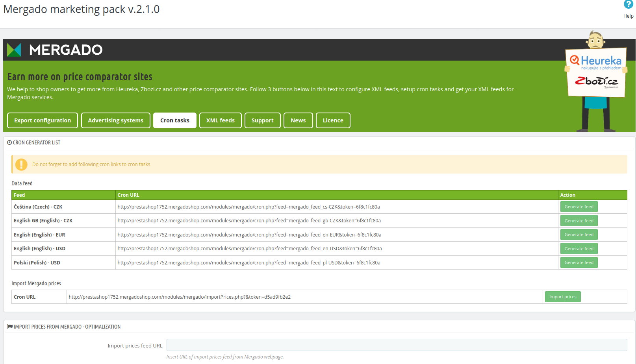Open Advertising systems

pos(115,120)
